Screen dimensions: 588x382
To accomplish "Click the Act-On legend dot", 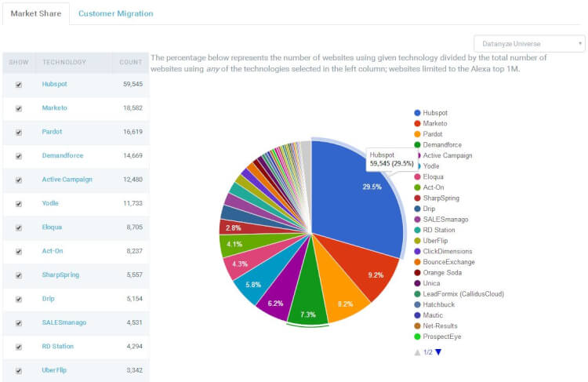I will (x=417, y=187).
